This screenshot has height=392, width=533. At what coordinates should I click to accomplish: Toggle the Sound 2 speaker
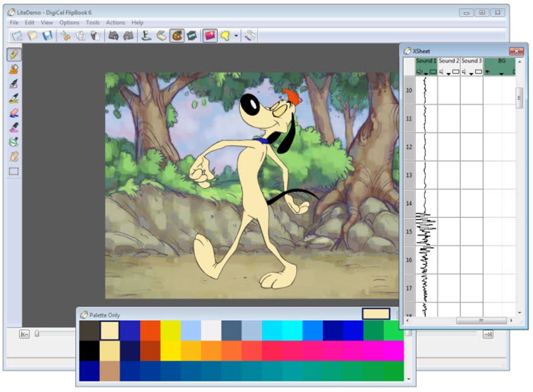(441, 72)
